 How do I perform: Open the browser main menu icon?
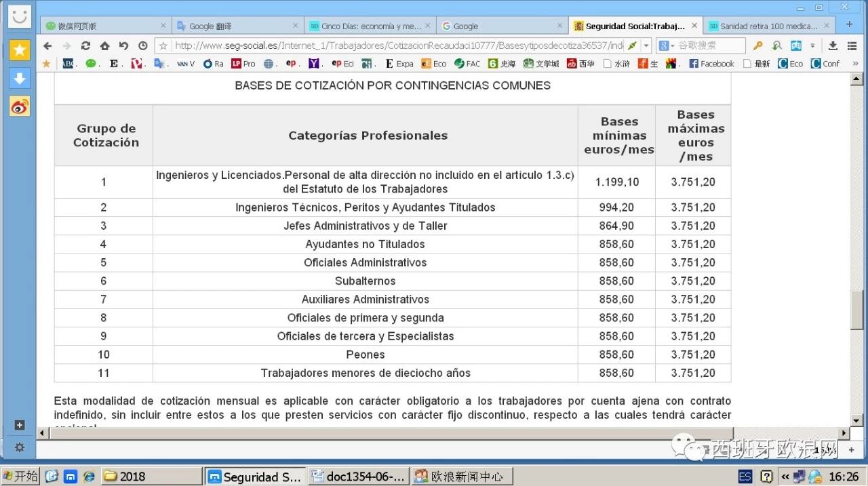pyautogui.click(x=852, y=46)
